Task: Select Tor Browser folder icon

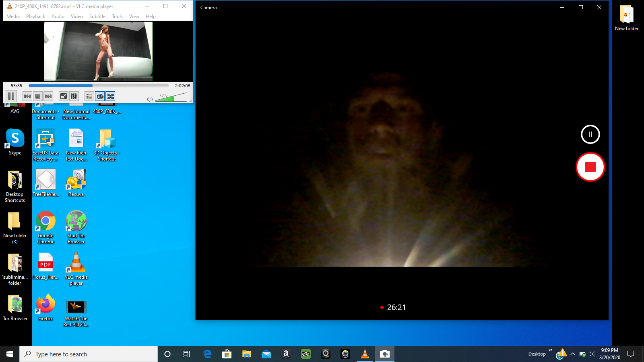Action: point(15,308)
